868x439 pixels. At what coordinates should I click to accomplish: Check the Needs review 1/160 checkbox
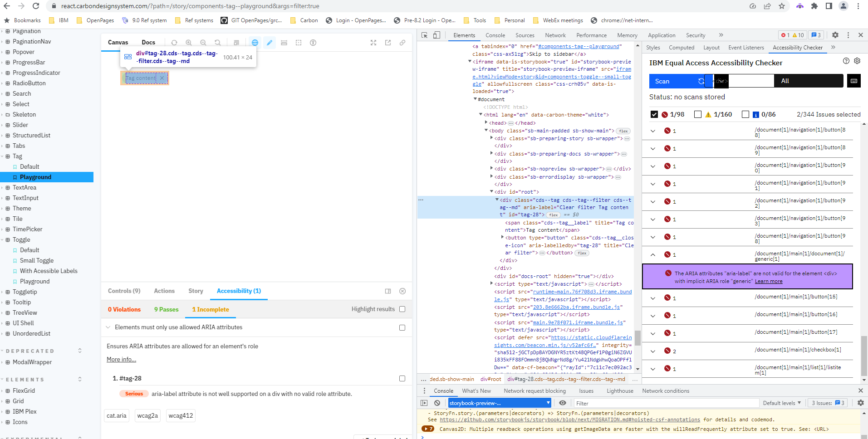coord(697,114)
